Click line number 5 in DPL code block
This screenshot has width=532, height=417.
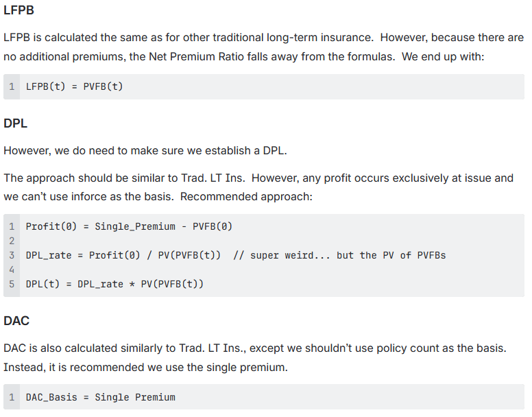tap(12, 284)
